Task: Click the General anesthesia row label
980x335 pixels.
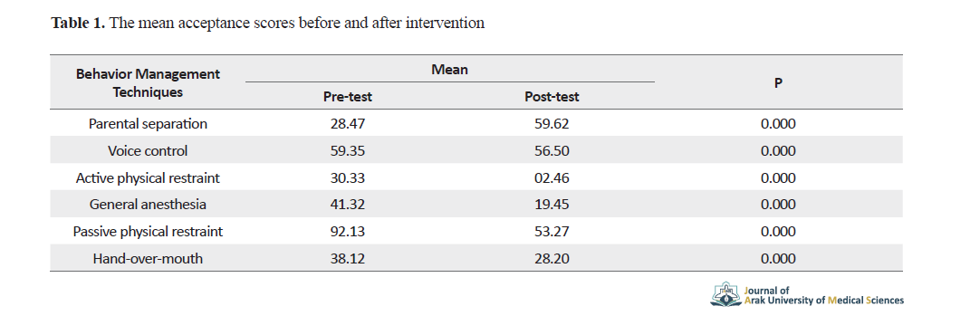Action: (148, 205)
